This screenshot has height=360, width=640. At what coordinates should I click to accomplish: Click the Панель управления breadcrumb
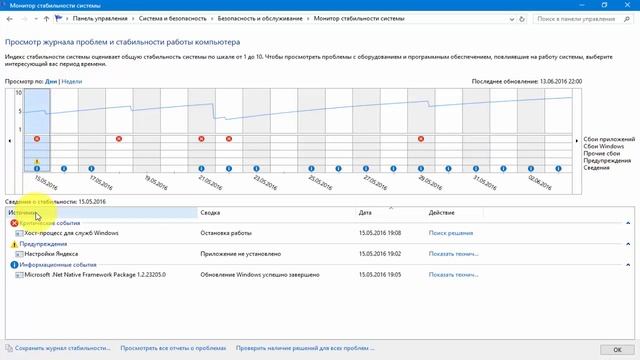click(x=100, y=19)
